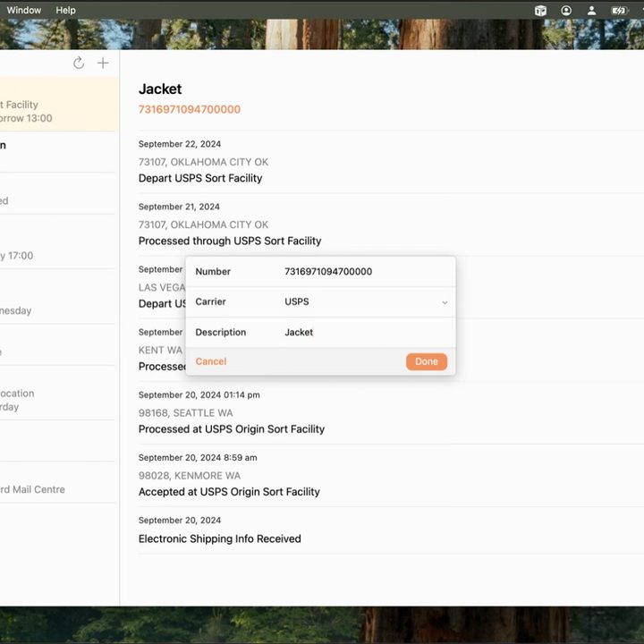The width and height of the screenshot is (644, 644).
Task: Select the sidebar item ending in 'ed'
Action: click(57, 194)
